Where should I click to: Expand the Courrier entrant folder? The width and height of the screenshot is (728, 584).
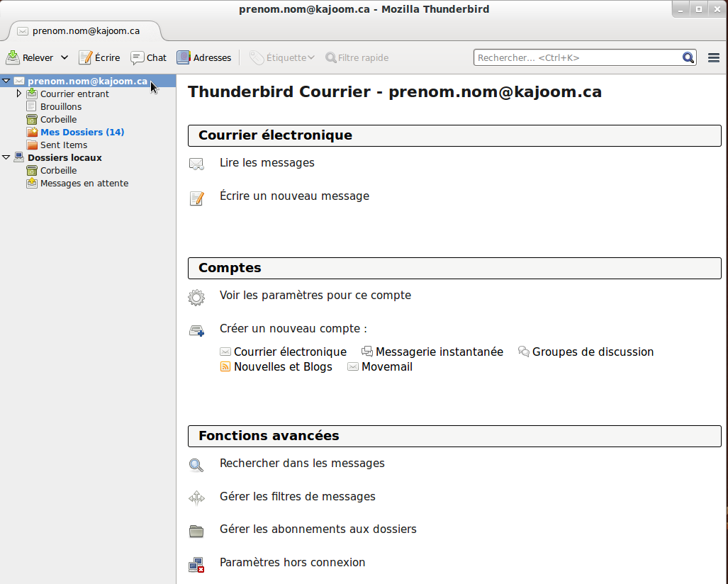coord(18,94)
